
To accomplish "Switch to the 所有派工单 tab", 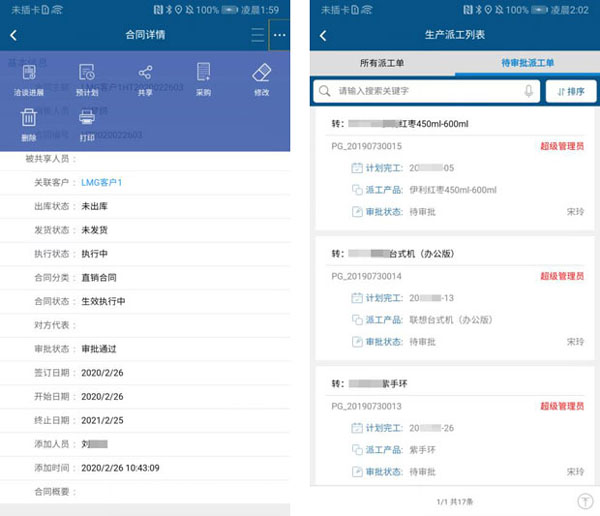I will (x=382, y=62).
